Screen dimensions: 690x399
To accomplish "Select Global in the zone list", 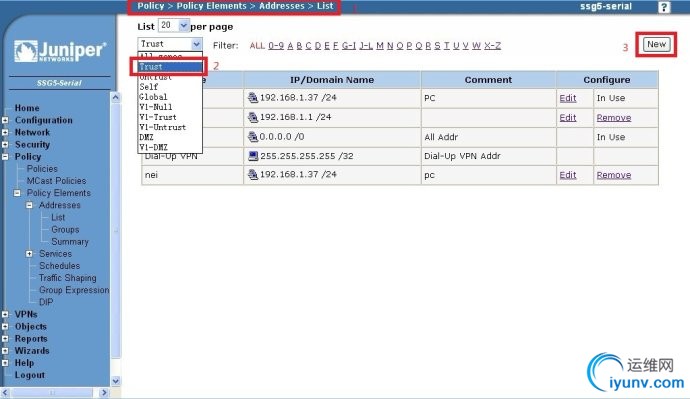I will [x=170, y=97].
